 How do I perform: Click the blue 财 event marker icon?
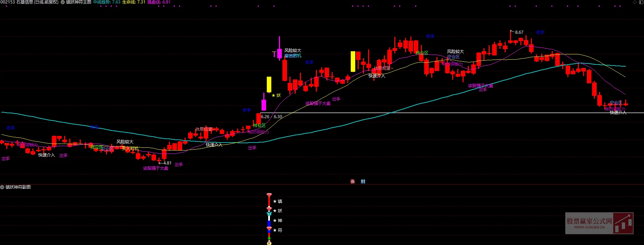[363, 182]
